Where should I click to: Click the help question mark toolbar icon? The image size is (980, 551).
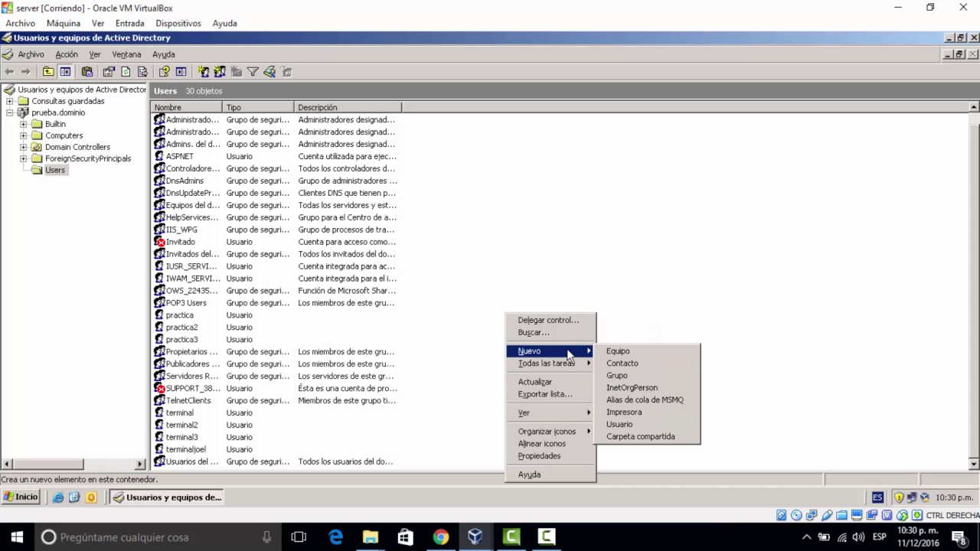coord(164,71)
